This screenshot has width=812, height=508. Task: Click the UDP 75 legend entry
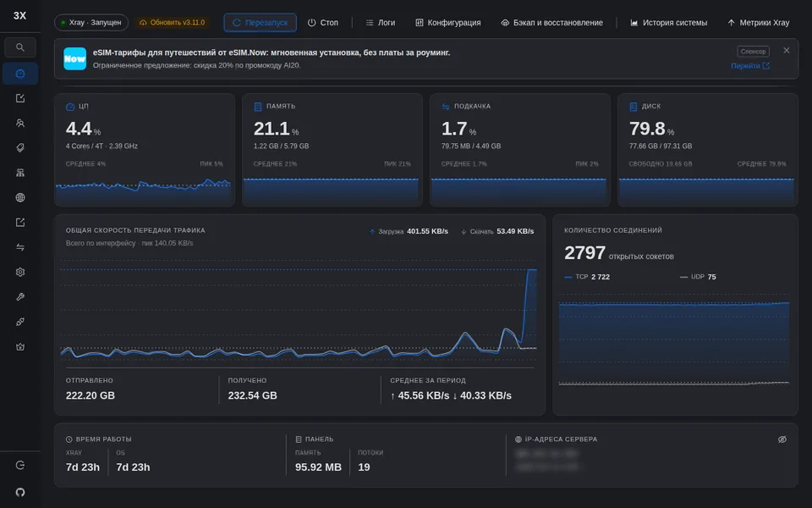click(x=698, y=277)
